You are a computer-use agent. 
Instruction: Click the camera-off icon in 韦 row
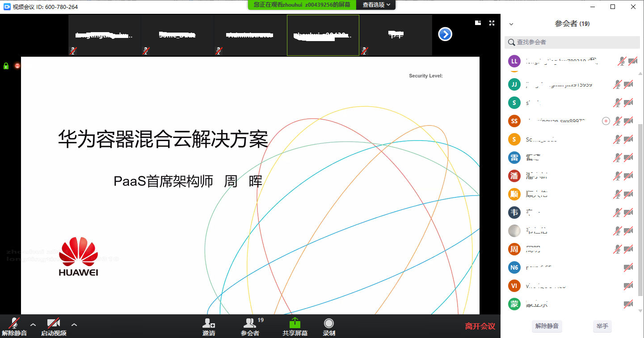(x=628, y=213)
